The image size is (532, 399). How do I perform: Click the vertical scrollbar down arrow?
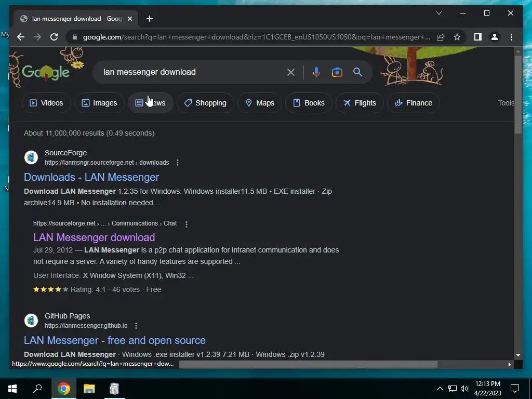coord(518,355)
